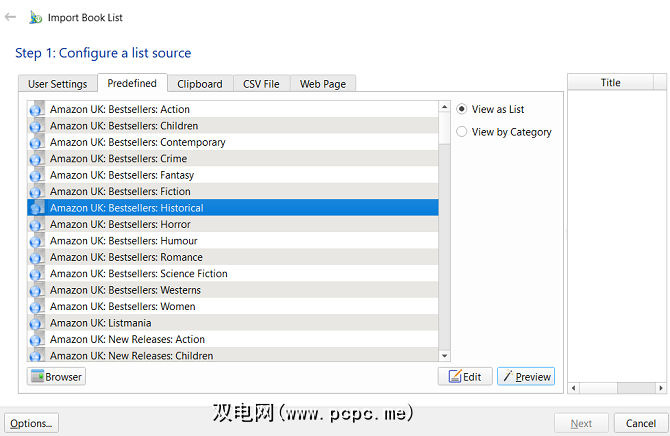Click globe icon beside Bestsellers: Children
This screenshot has width=670, height=436.
click(x=36, y=126)
